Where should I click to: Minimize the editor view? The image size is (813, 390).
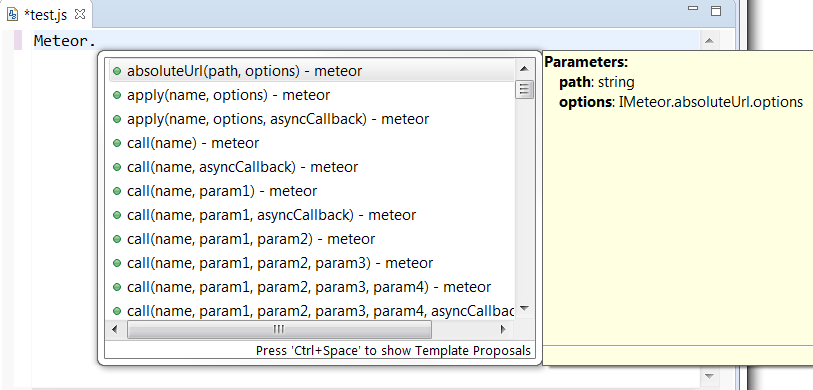[x=693, y=9]
